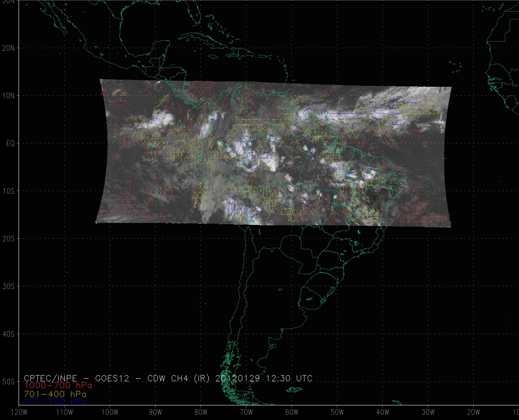Click the 20W longitude label
519x420 pixels.
474,412
